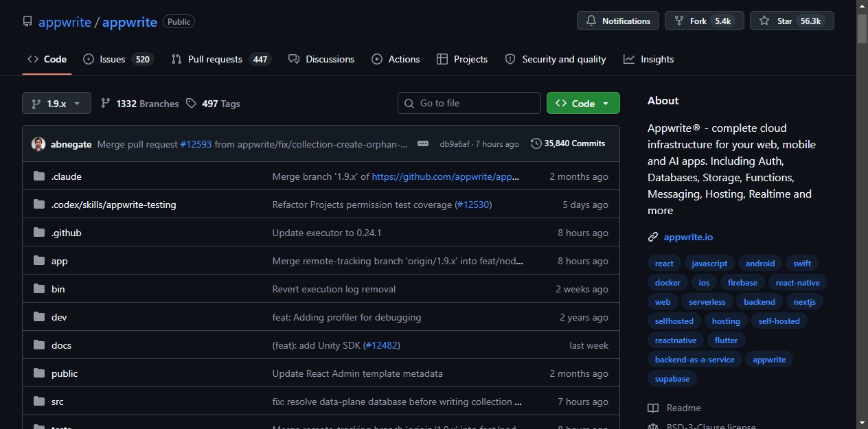The image size is (868, 429).
Task: Select the docker topic tag
Action: pyautogui.click(x=667, y=283)
